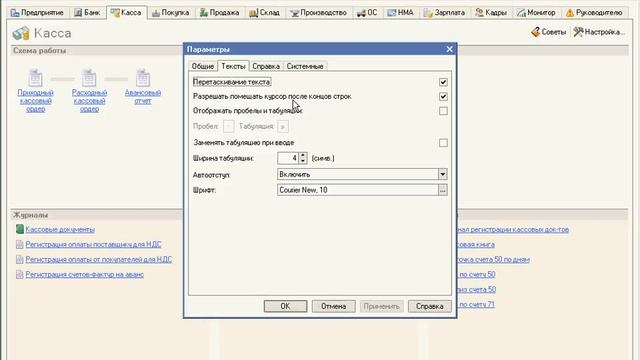Image resolution: width=640 pixels, height=360 pixels.
Task: Select the Тексты tab
Action: (x=233, y=66)
